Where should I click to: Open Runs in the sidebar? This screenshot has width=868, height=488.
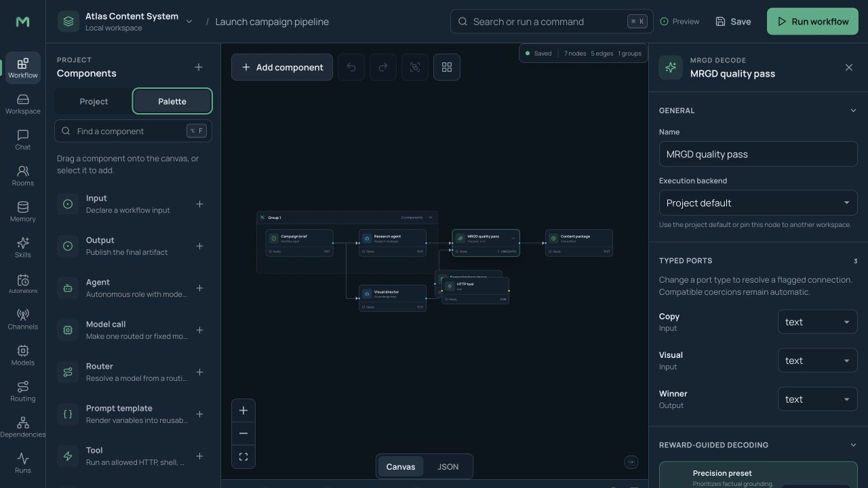(x=23, y=463)
